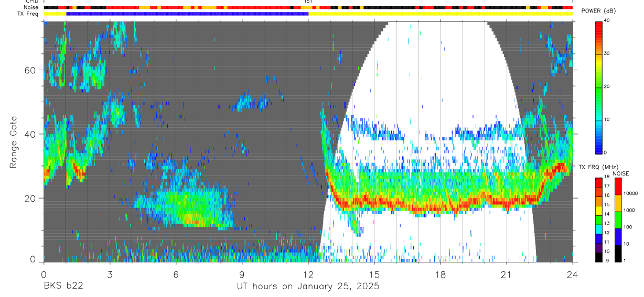
Task: Click the 30 tick on the POWER color bar
Action: coord(607,54)
